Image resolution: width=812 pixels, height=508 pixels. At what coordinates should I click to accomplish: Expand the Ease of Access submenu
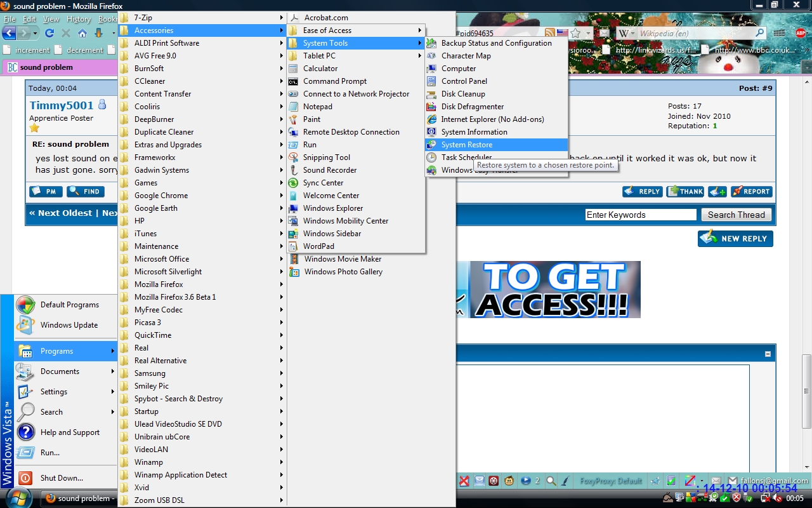pyautogui.click(x=356, y=30)
